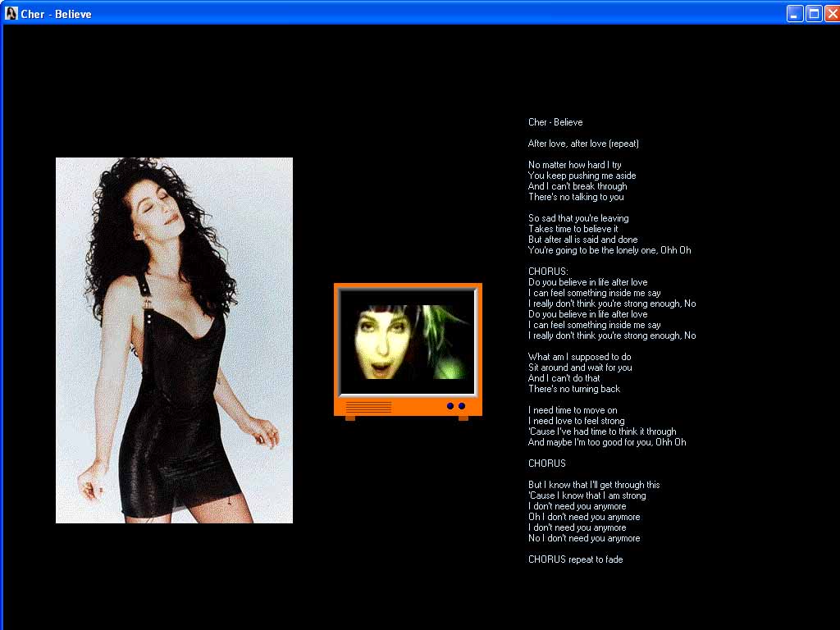
Task: Select the "After love, after love (repeat)" line
Action: tap(583, 144)
